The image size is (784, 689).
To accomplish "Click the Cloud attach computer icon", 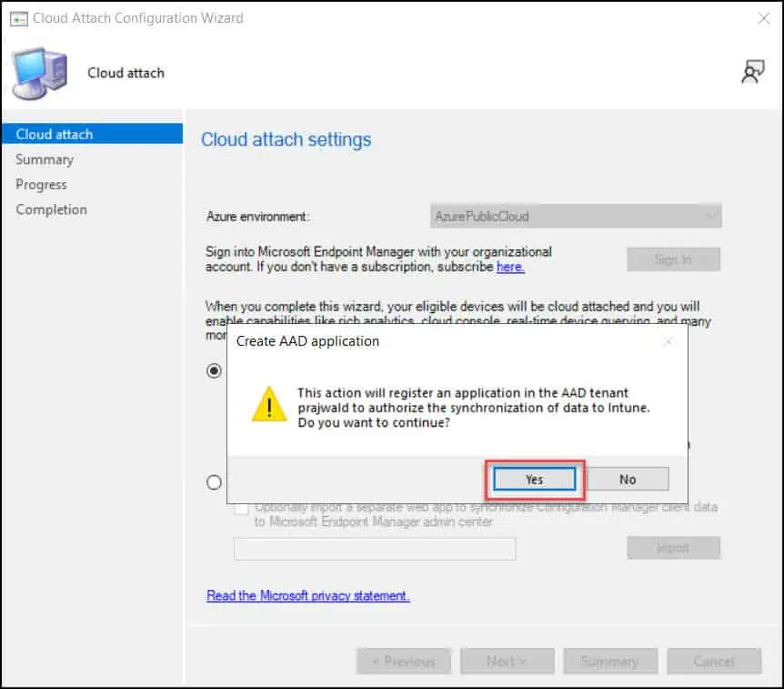I will pyautogui.click(x=39, y=73).
